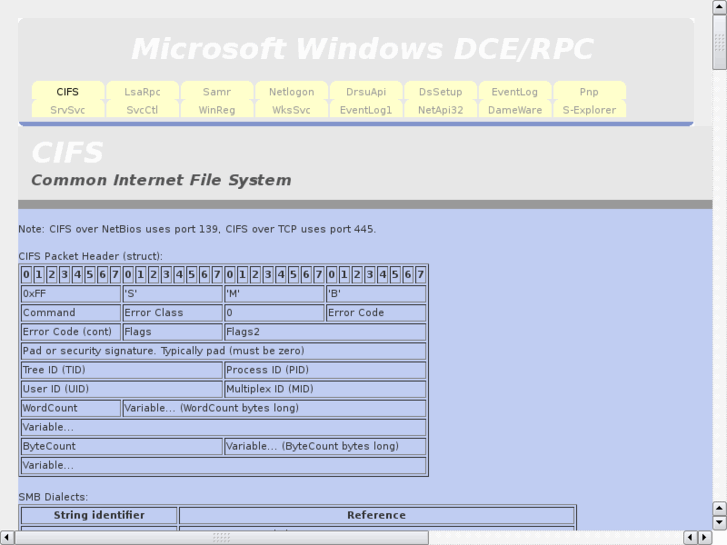Click the vertical scrollbar up arrow at top
Screen dimensions: 727x545
click(720, 7)
